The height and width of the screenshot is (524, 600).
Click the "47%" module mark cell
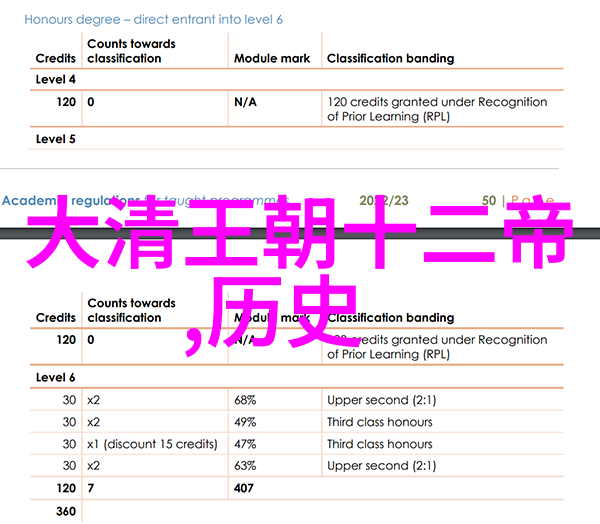coord(245,444)
